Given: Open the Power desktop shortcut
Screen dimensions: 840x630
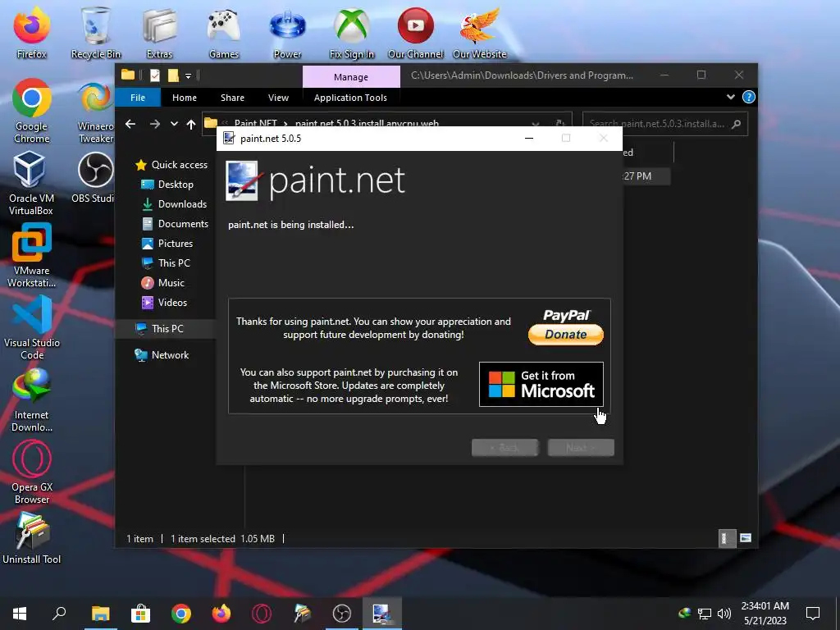Looking at the screenshot, I should tap(288, 32).
